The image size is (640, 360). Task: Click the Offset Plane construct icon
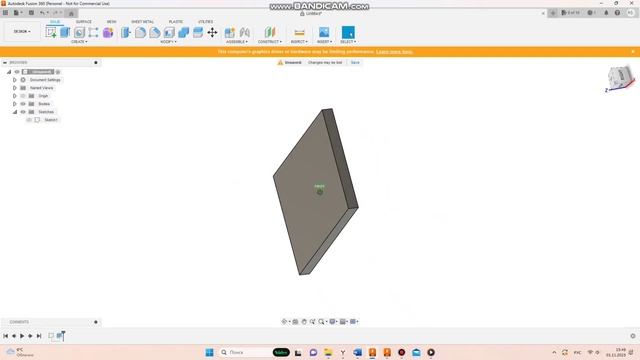tap(270, 32)
